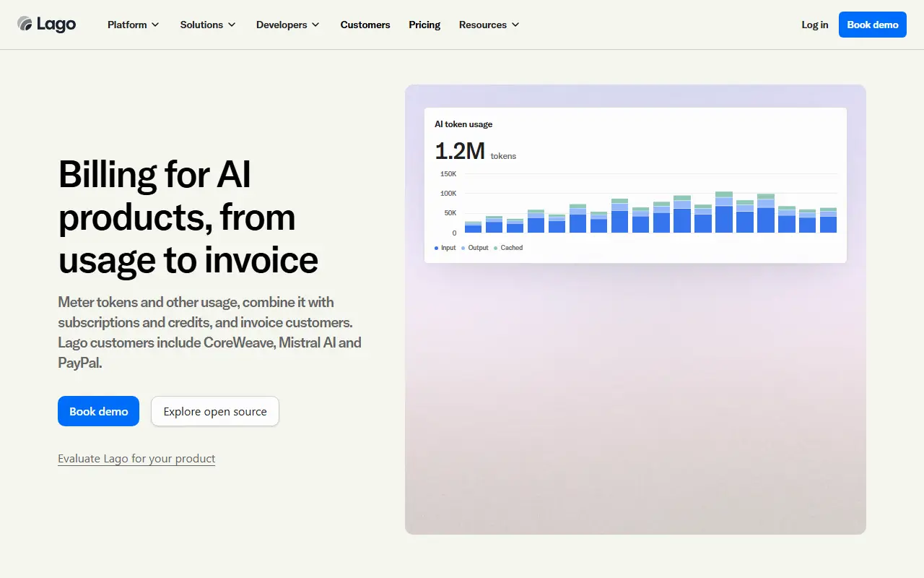Click the 150K axis label
This screenshot has width=924, height=578.
tap(448, 174)
